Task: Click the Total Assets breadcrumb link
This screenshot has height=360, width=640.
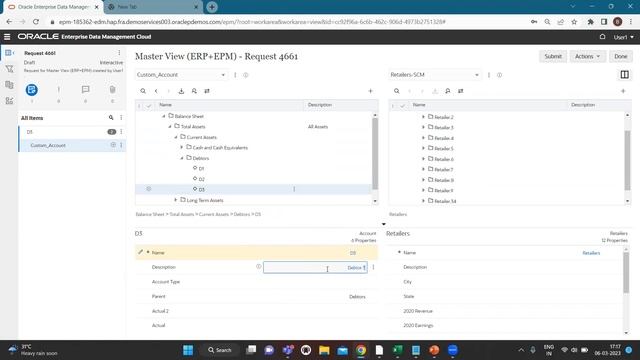Action: coord(182,214)
